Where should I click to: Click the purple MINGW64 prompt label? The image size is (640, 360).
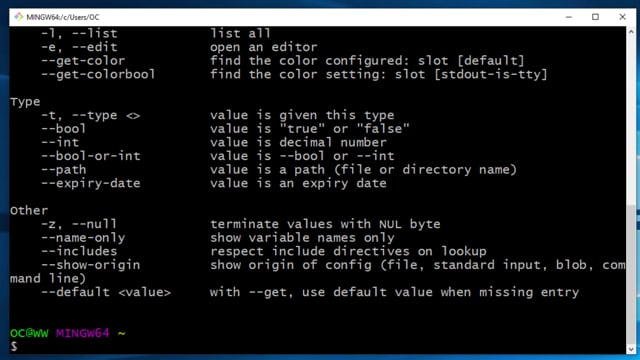pos(82,333)
